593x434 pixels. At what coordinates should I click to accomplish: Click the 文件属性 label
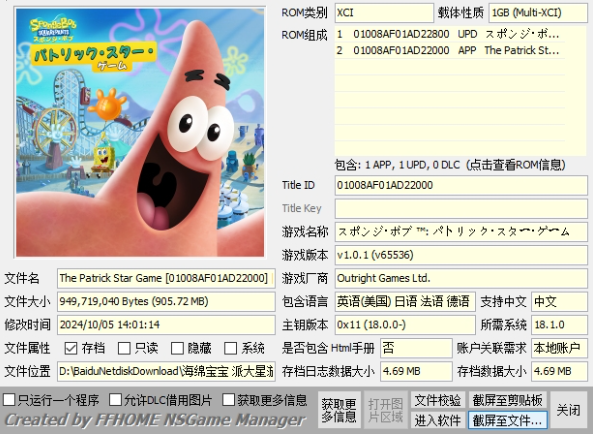pos(27,348)
